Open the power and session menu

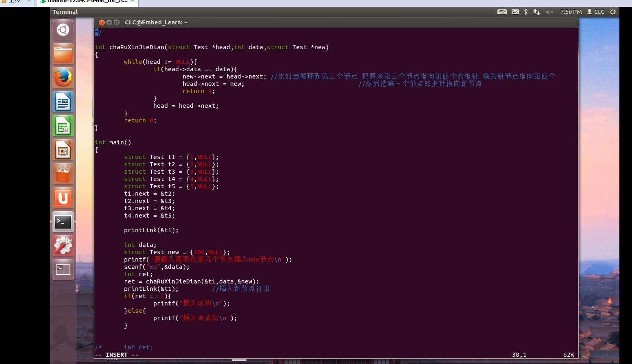pyautogui.click(x=613, y=12)
